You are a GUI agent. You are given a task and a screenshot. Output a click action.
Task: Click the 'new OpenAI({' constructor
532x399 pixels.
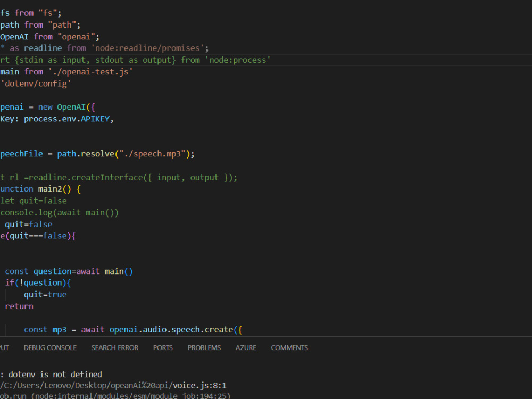[x=66, y=107]
